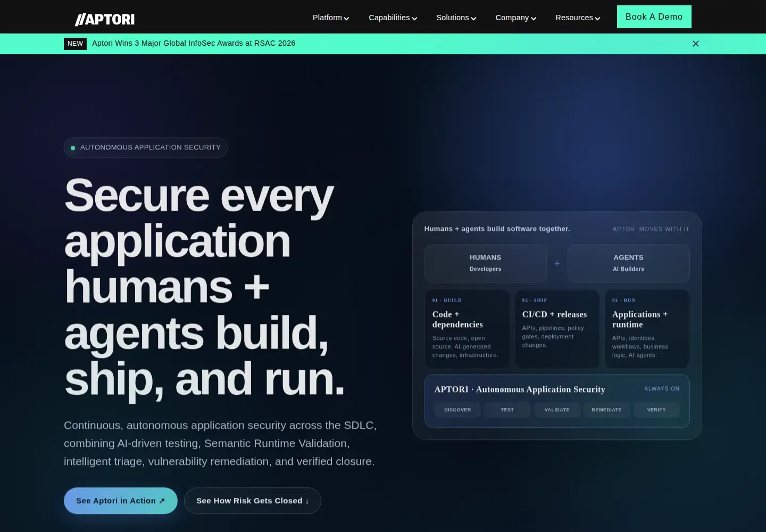Click the plus sign between Humans and Agents
Image resolution: width=766 pixels, height=532 pixels.
pyautogui.click(x=557, y=263)
